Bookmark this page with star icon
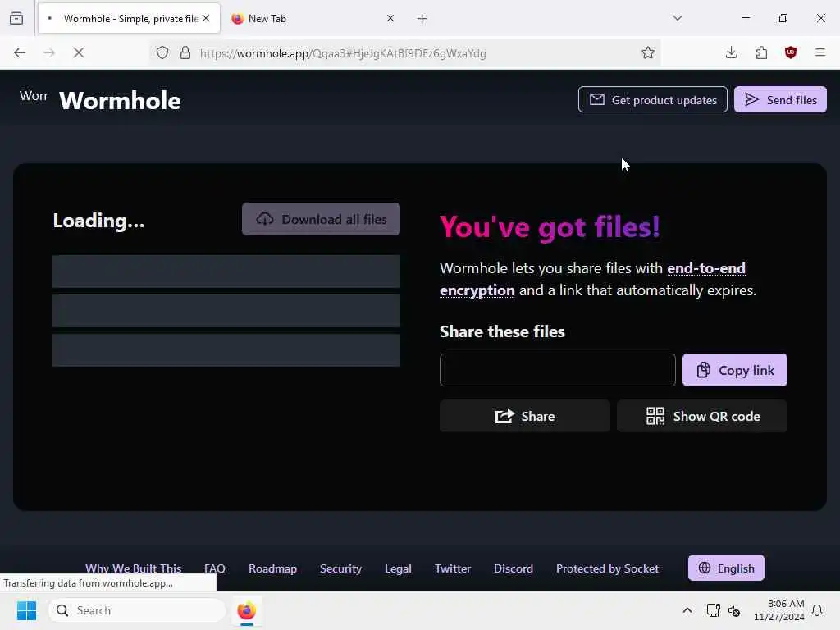 click(x=648, y=53)
